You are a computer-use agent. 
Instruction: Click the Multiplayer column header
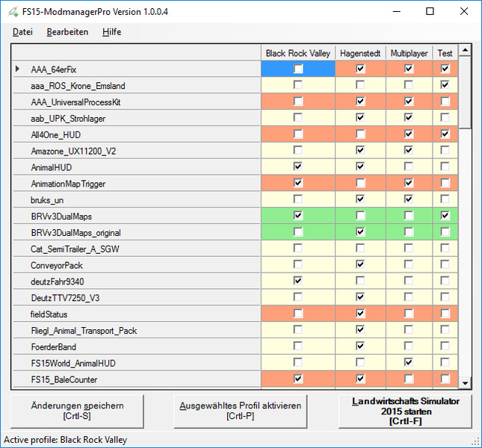[x=409, y=53]
